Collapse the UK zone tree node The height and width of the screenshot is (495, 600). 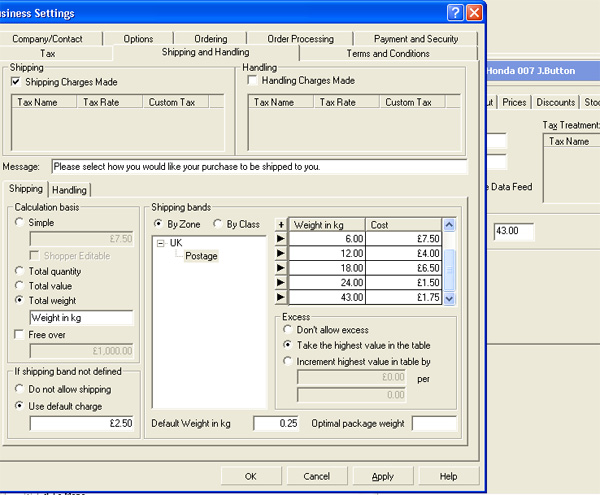(x=161, y=243)
